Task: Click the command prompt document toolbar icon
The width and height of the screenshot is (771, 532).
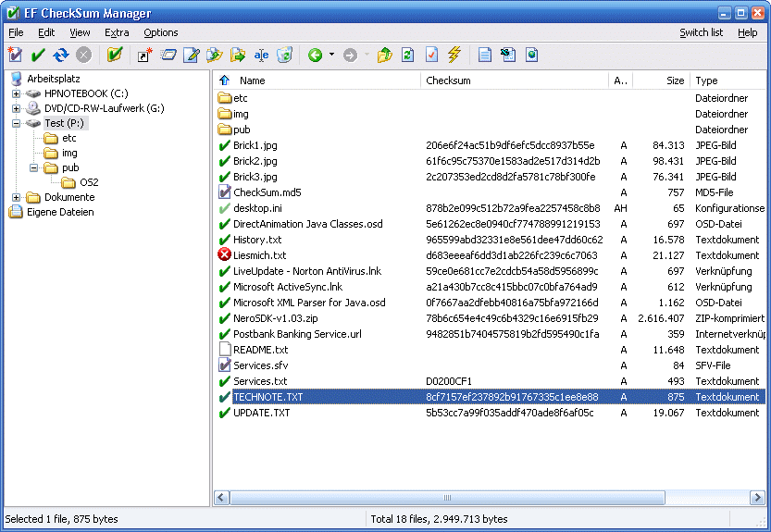Action: tap(508, 55)
